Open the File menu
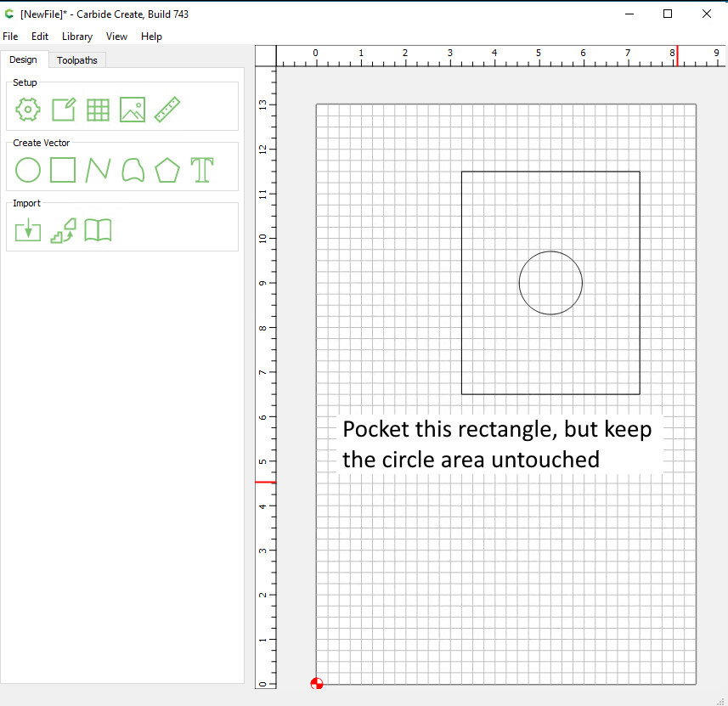This screenshot has width=728, height=706. click(10, 37)
